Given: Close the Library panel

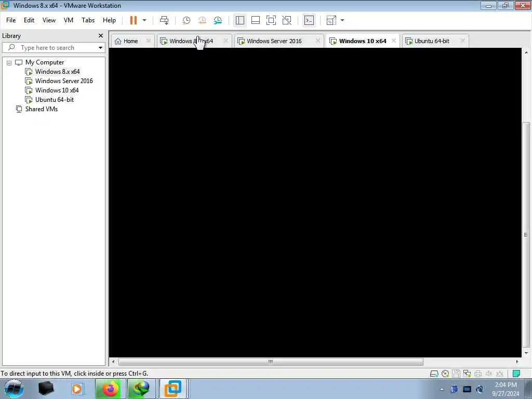Looking at the screenshot, I should click(x=101, y=36).
